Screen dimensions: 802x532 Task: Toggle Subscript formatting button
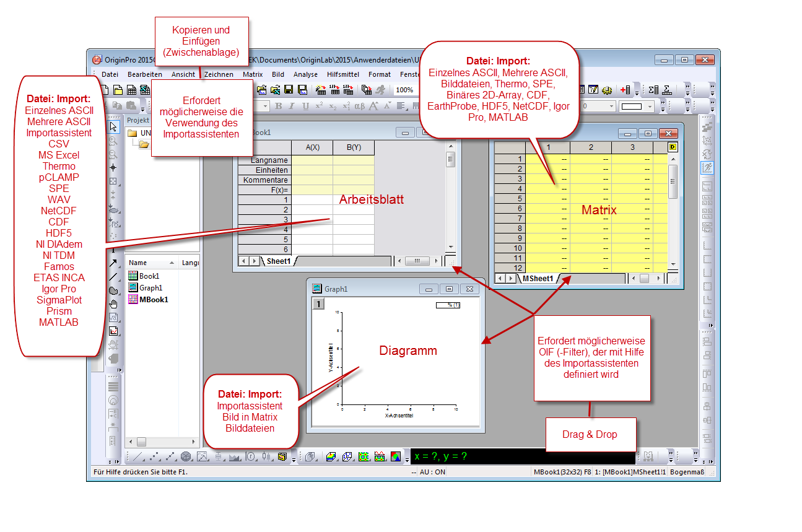(x=333, y=106)
